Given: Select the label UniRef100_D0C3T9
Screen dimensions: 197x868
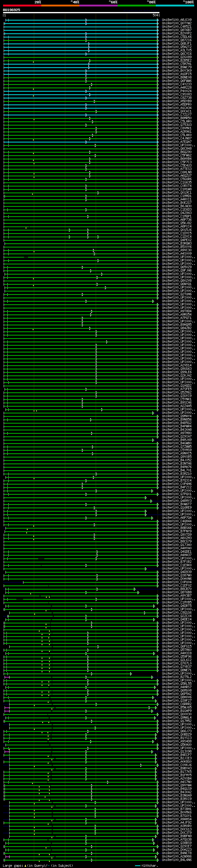Looking at the screenshot, I should (x=176, y=833).
